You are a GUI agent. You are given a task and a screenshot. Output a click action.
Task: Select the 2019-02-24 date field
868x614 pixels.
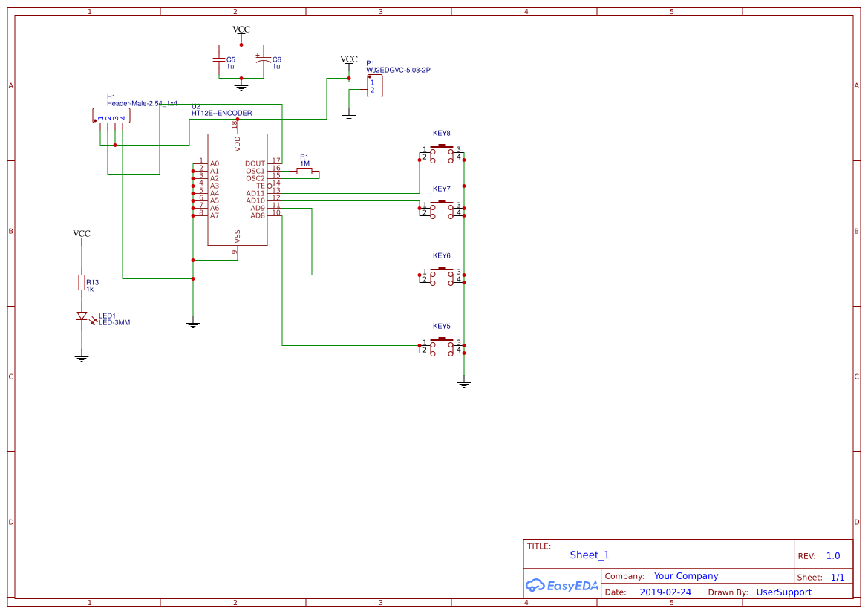(666, 592)
